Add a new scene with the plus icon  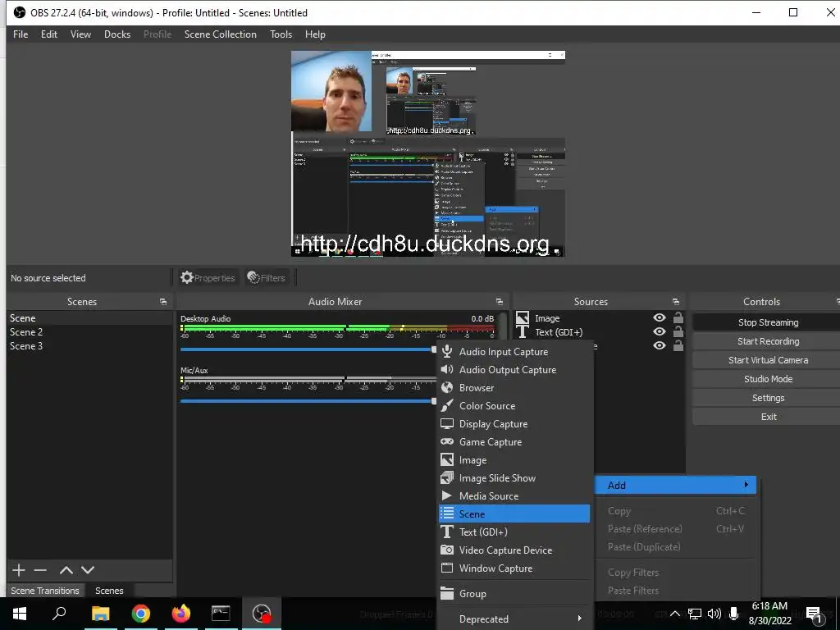pyautogui.click(x=19, y=570)
